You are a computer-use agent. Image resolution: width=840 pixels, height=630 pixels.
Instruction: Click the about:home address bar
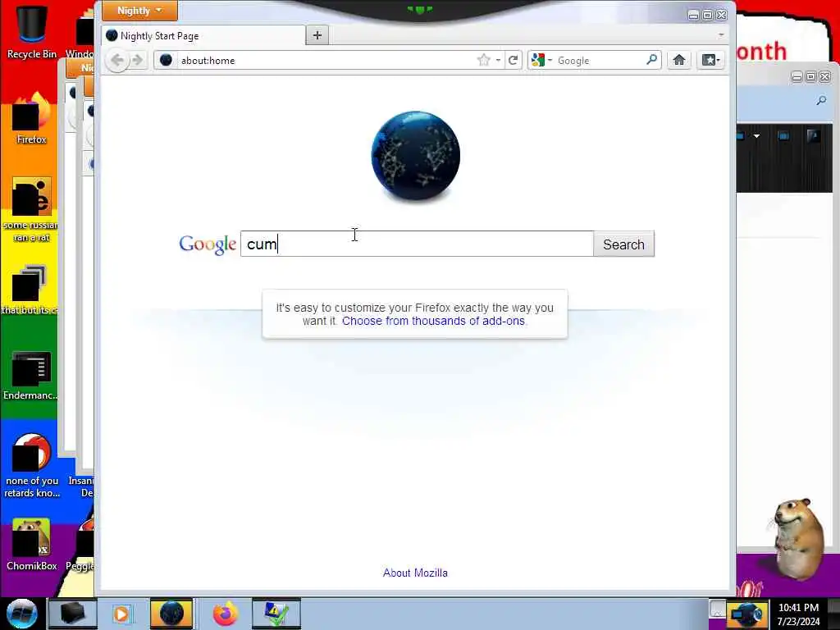tap(326, 60)
